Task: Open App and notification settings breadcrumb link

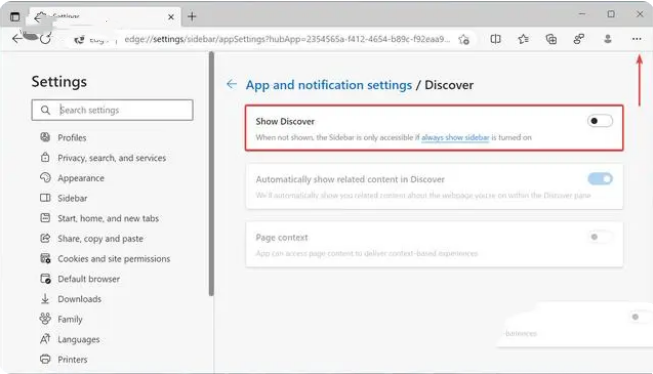Action: [x=329, y=85]
